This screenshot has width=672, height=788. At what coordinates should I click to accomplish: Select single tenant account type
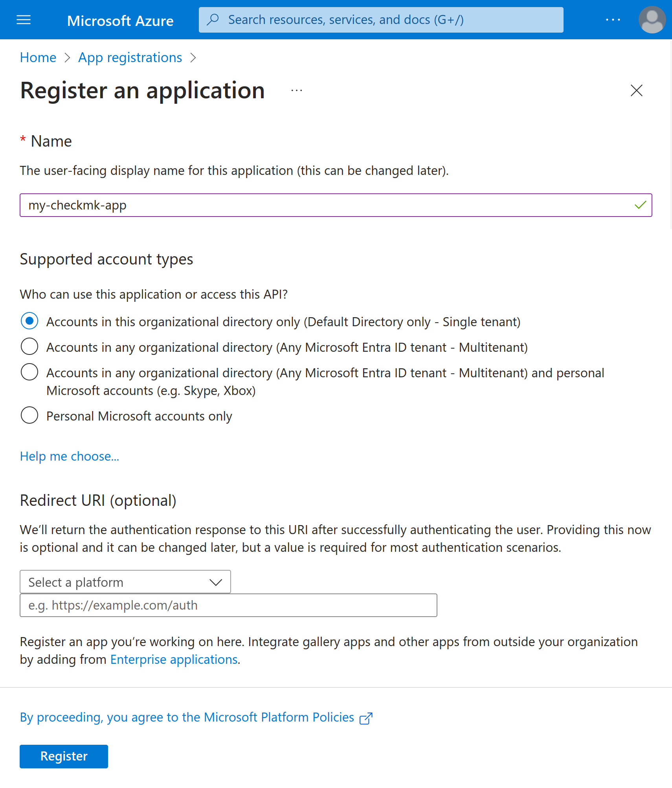click(x=29, y=321)
